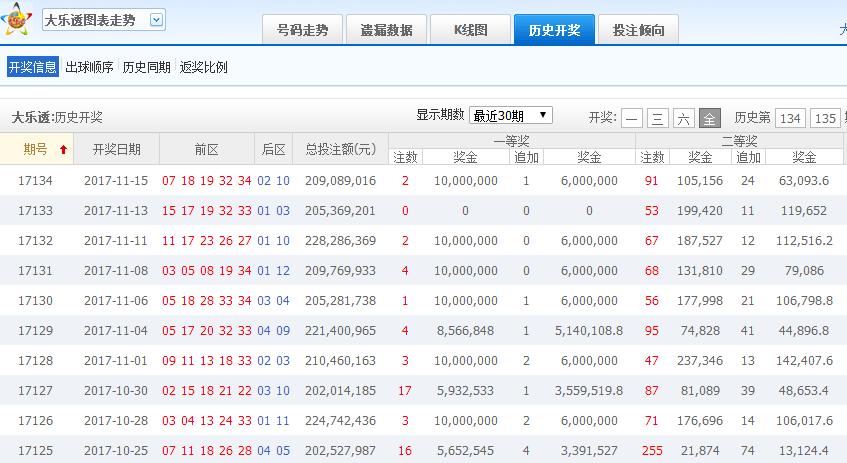This screenshot has width=847, height=463.
Task: Click total bet amount 202,527,987
Action: click(x=340, y=451)
